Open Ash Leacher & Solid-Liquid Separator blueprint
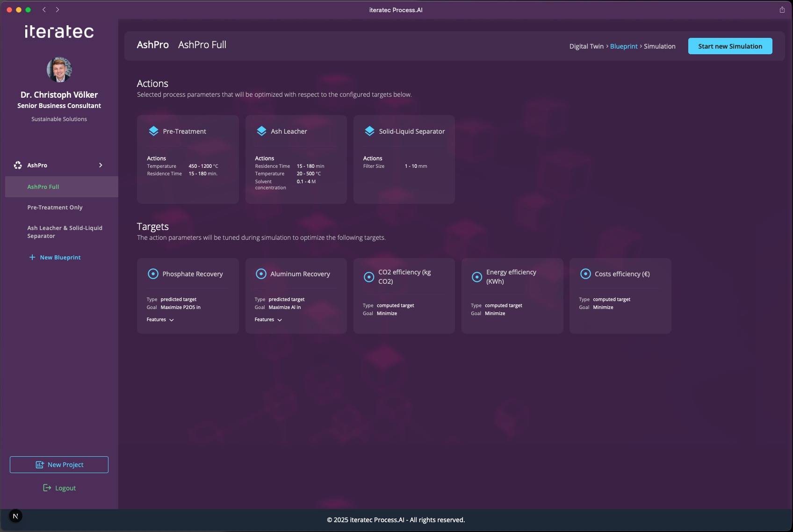The image size is (793, 532). click(x=65, y=232)
